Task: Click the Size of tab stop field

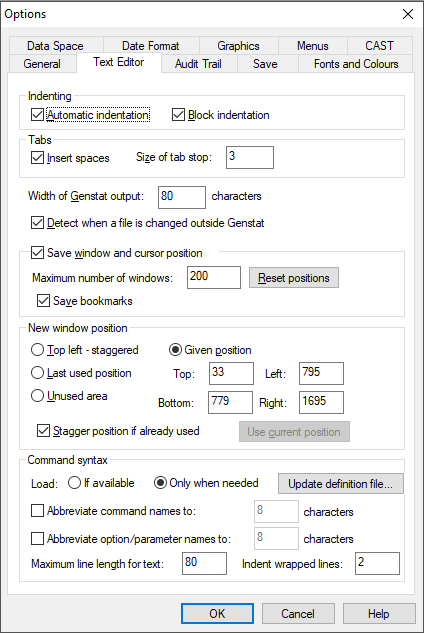Action: pos(250,157)
